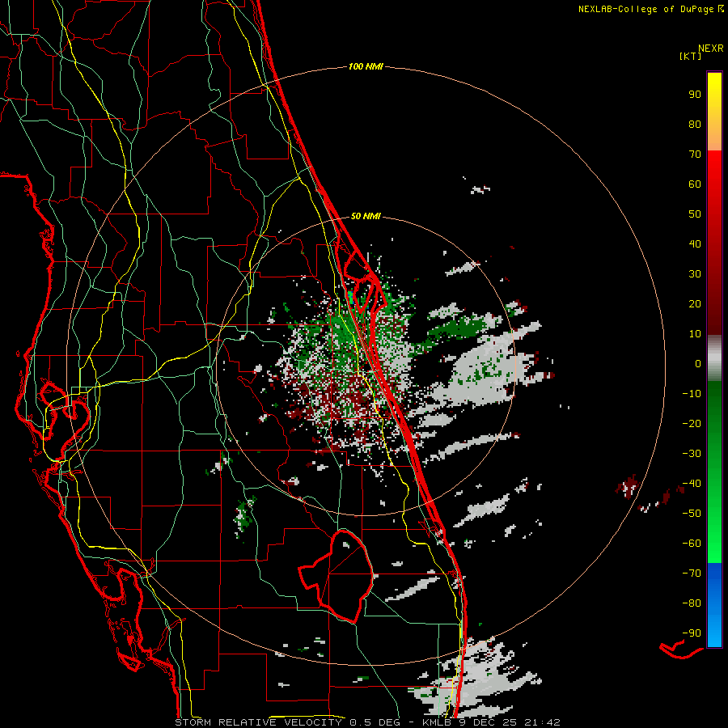Click the Storm Relative Velocity caption at bottom

(x=367, y=722)
